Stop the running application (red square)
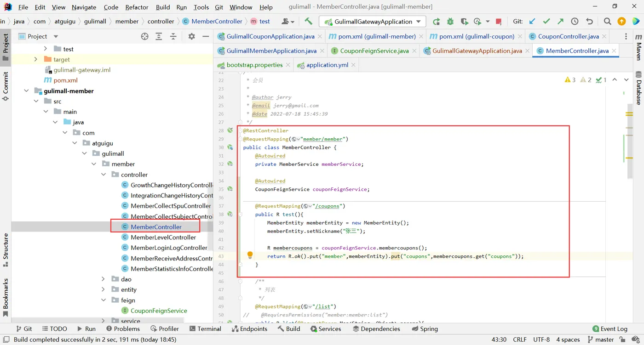 499,21
